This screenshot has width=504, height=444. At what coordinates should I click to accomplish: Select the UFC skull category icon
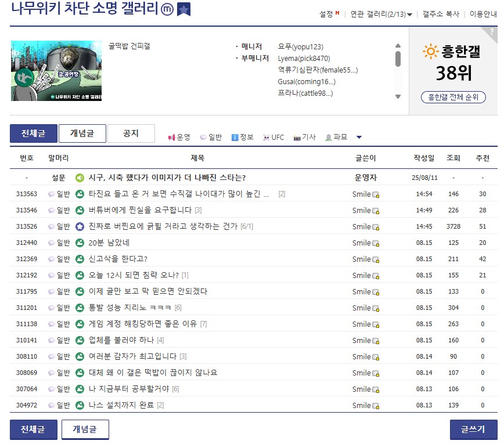tap(266, 136)
